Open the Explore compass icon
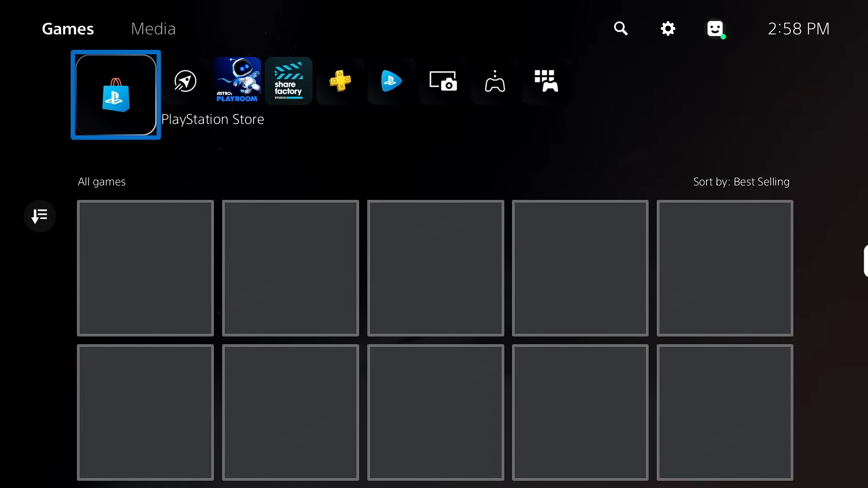Viewport: 868px width, 488px height. click(185, 81)
